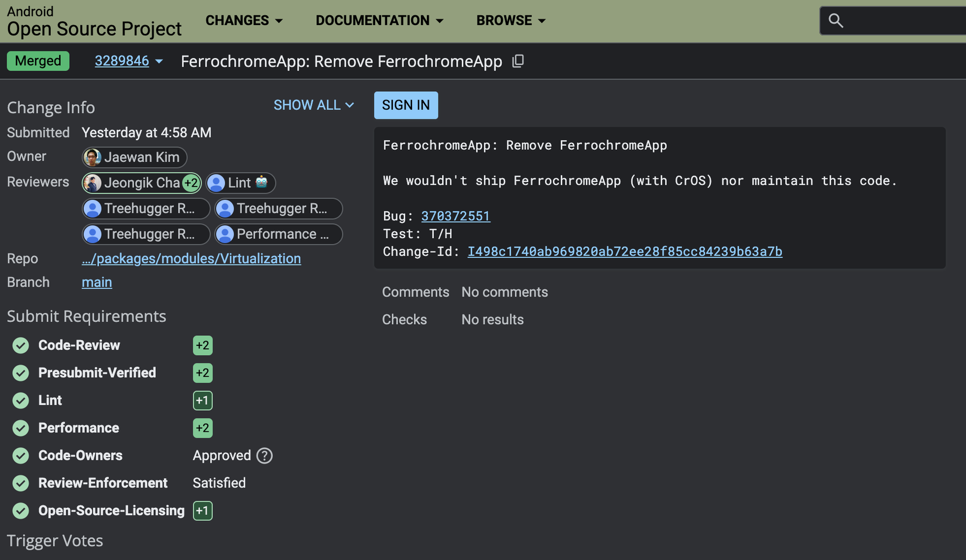Open the change number 3289846 dropdown arrow

[x=159, y=61]
